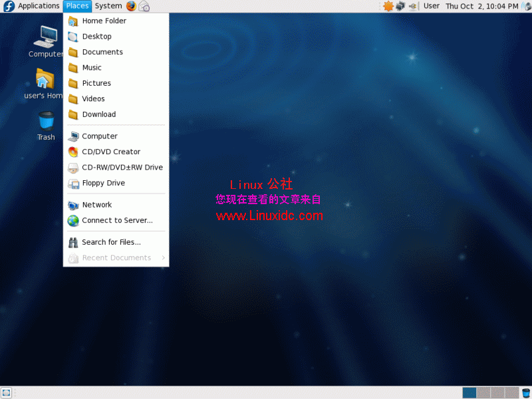Switch to the second workspace in the switcher
The width and height of the screenshot is (532, 399).
[x=483, y=392]
